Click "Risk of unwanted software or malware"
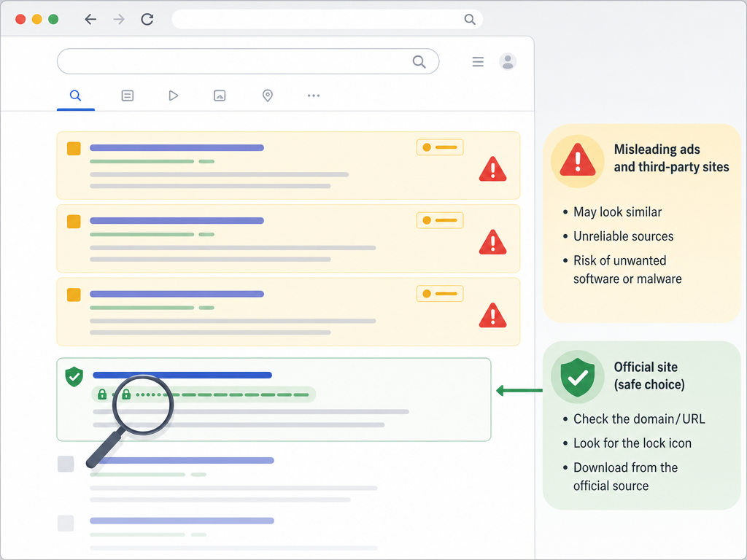 tap(627, 270)
